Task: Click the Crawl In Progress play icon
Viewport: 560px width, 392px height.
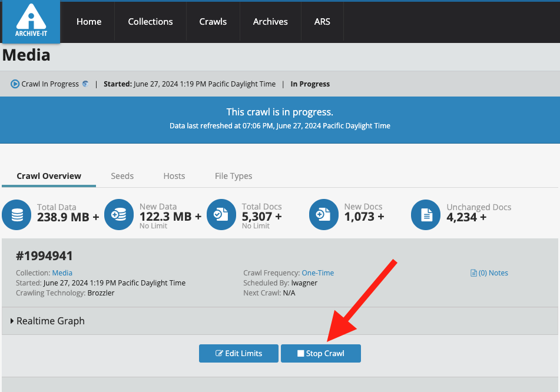Action: 15,84
